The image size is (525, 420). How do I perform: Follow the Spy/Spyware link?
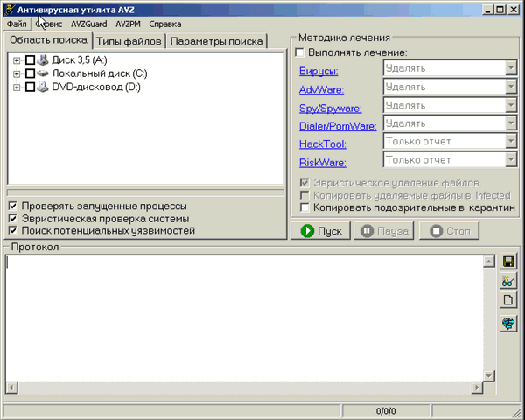331,108
